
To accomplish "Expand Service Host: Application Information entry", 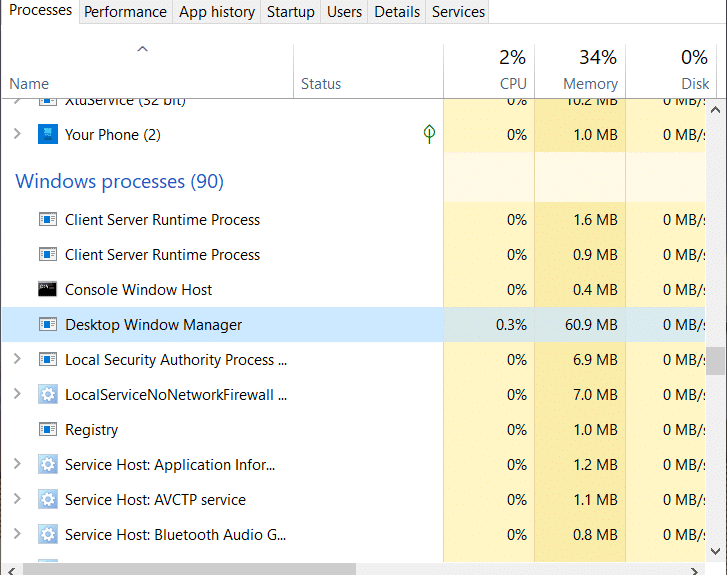I will pyautogui.click(x=16, y=465).
